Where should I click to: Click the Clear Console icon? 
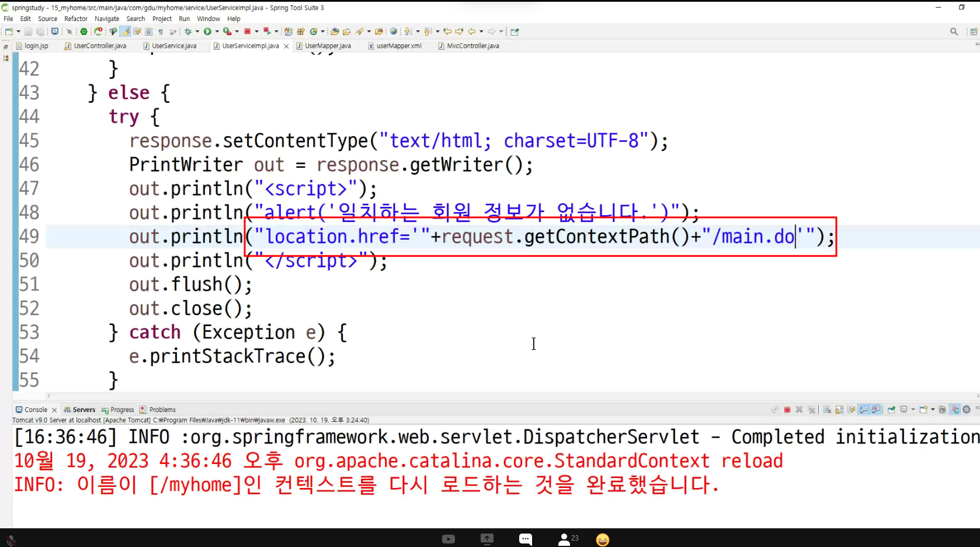pyautogui.click(x=827, y=410)
